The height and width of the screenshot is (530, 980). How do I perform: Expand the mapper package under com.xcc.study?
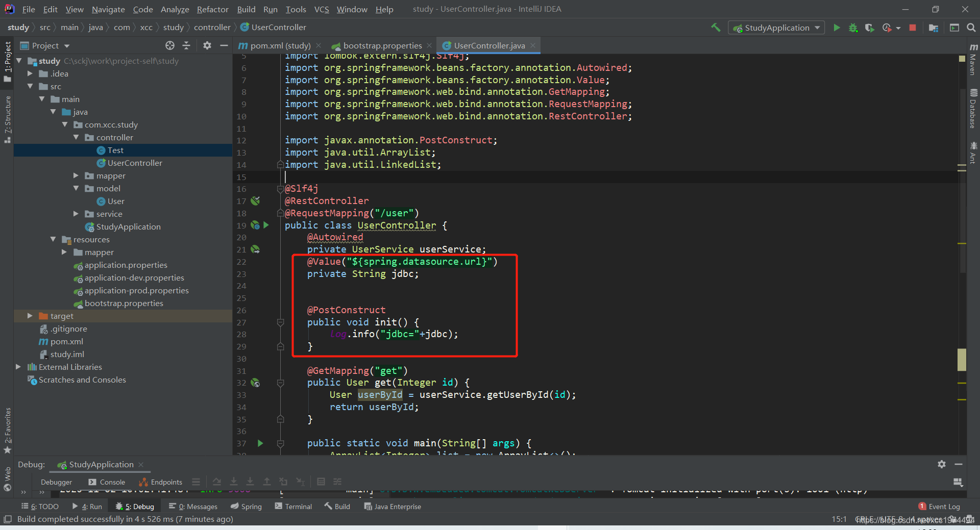pyautogui.click(x=76, y=175)
